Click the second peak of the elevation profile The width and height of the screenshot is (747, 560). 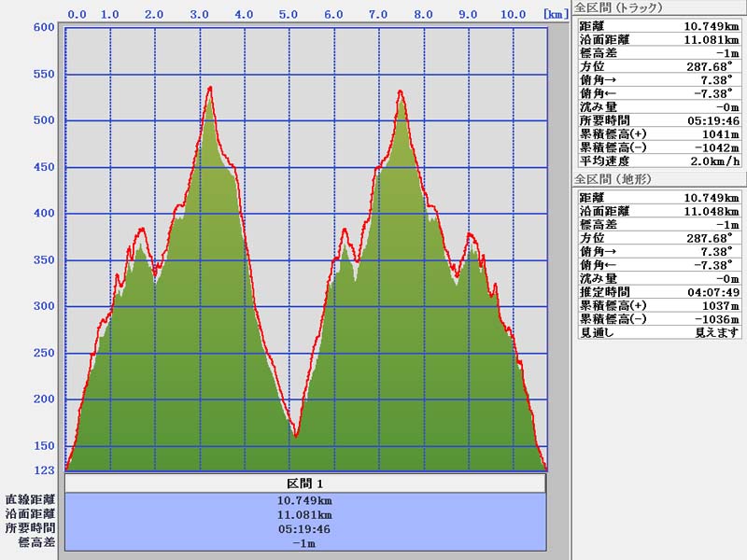point(400,91)
